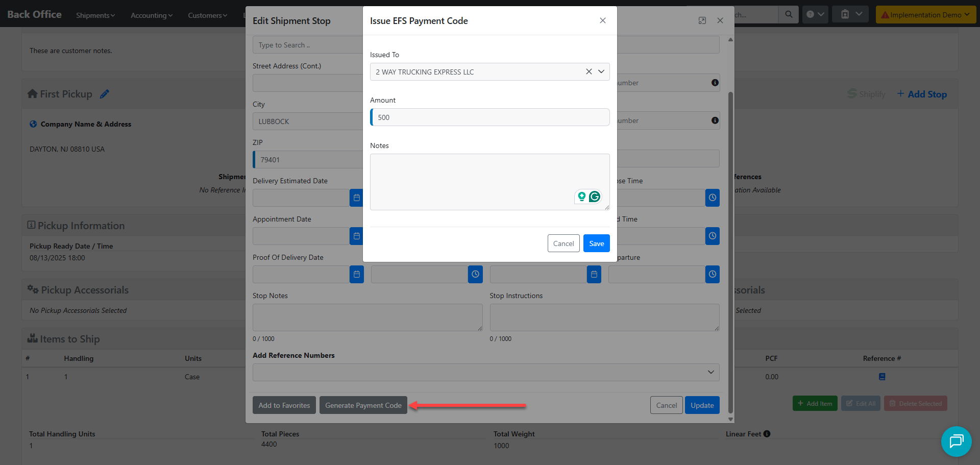This screenshot has height=465, width=980.
Task: Click into the Notes textarea
Action: click(x=490, y=182)
